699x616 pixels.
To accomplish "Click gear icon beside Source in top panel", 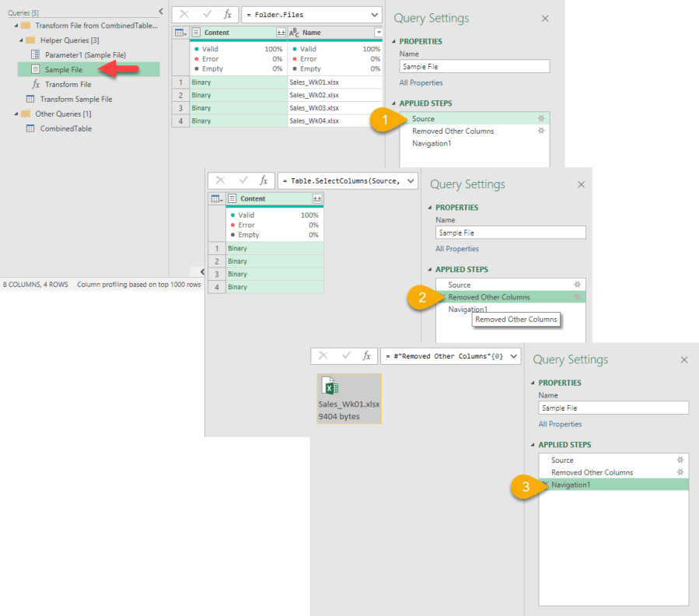I will click(540, 118).
